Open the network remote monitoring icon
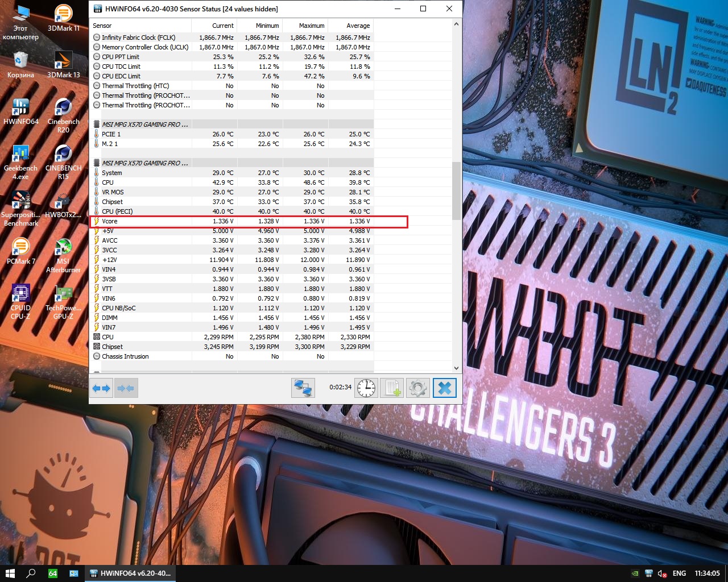 click(x=303, y=388)
